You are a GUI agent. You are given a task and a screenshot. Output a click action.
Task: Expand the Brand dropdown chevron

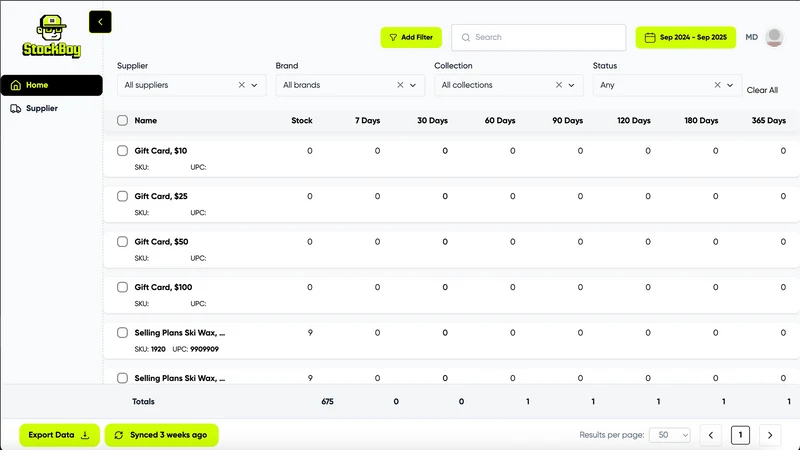coord(413,85)
